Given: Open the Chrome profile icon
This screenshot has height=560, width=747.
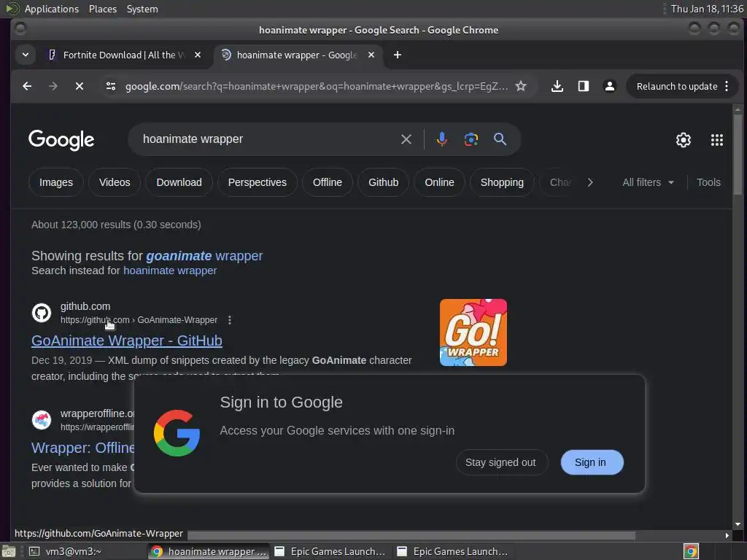Looking at the screenshot, I should pyautogui.click(x=609, y=86).
